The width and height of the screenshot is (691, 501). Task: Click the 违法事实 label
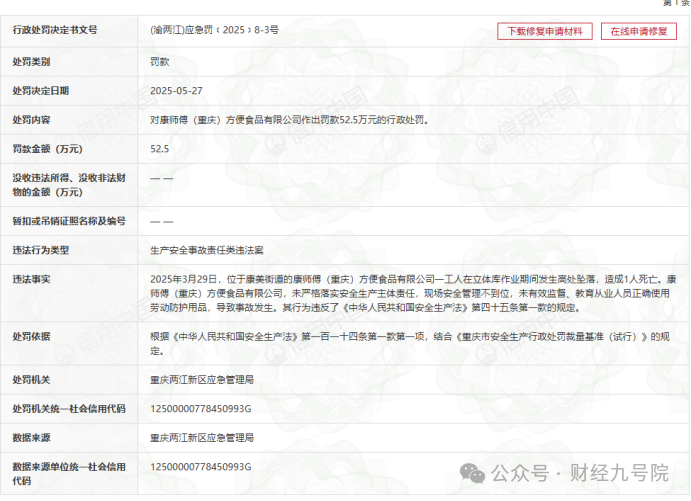31,279
